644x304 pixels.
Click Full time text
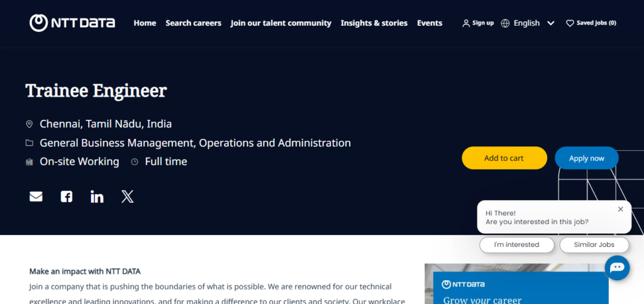click(166, 161)
